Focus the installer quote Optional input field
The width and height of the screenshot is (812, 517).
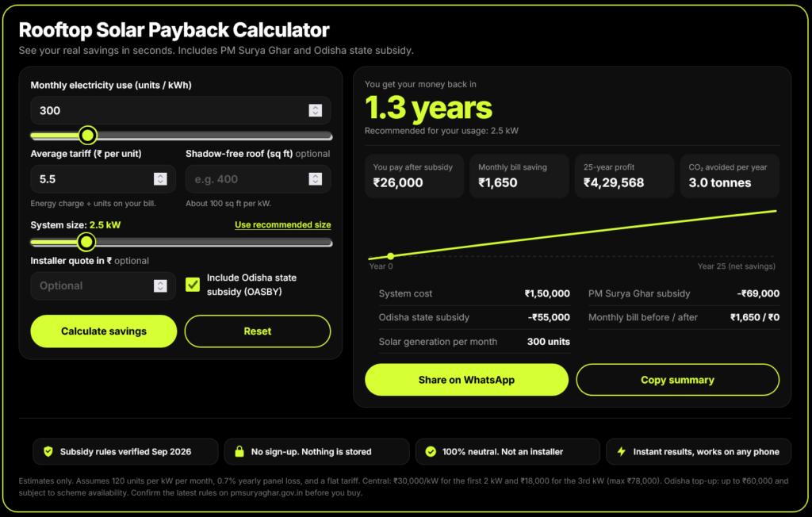click(x=103, y=286)
